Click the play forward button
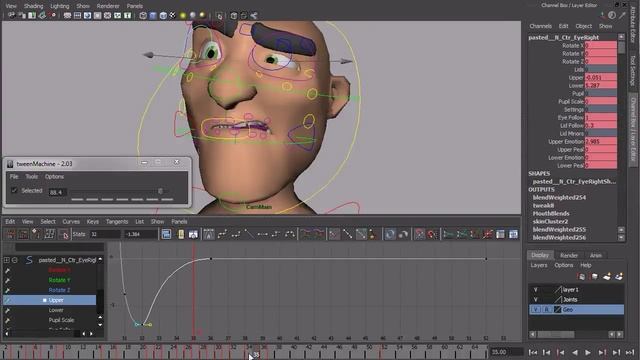The image size is (640, 360). pos(588,352)
